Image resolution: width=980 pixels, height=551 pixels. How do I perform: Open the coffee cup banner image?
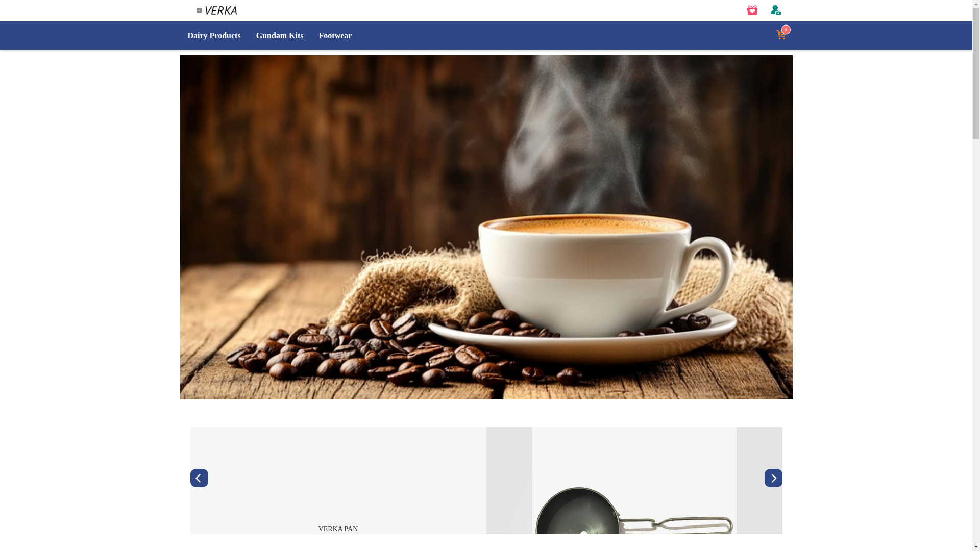click(486, 227)
